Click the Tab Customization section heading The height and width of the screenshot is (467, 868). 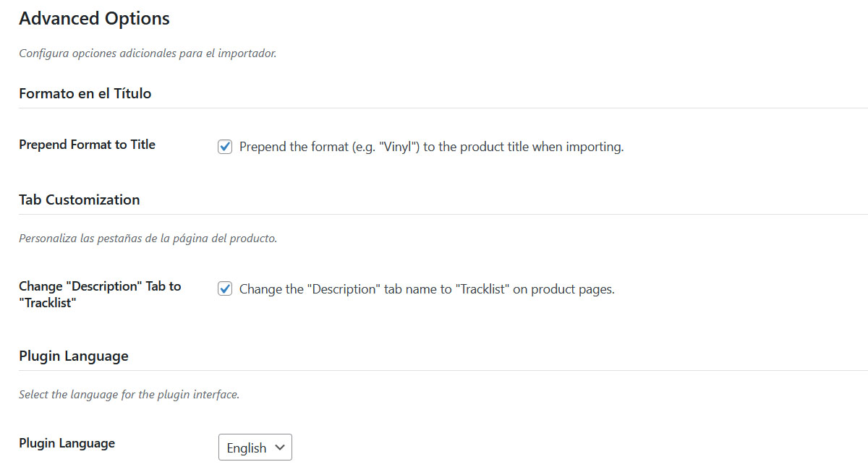[79, 200]
